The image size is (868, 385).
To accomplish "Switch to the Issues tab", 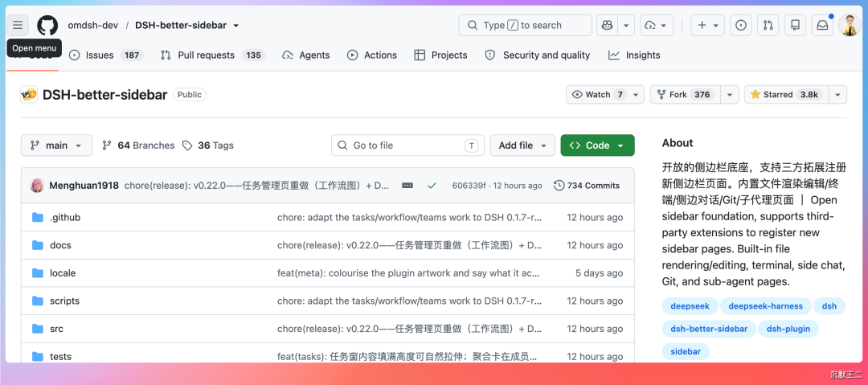I will 106,55.
